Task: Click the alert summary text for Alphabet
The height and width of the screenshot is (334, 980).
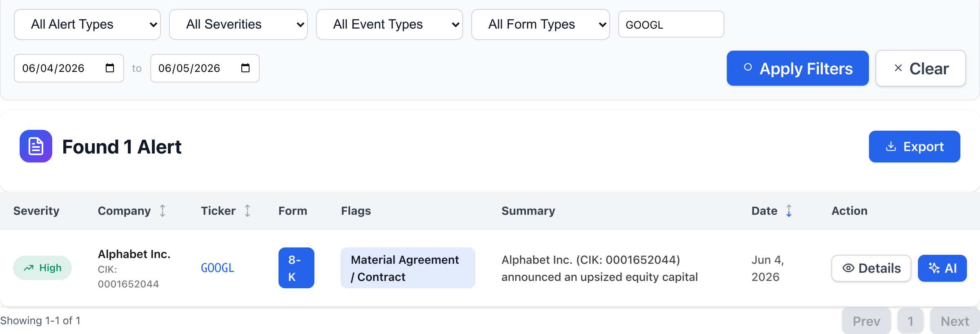Action: pos(600,268)
